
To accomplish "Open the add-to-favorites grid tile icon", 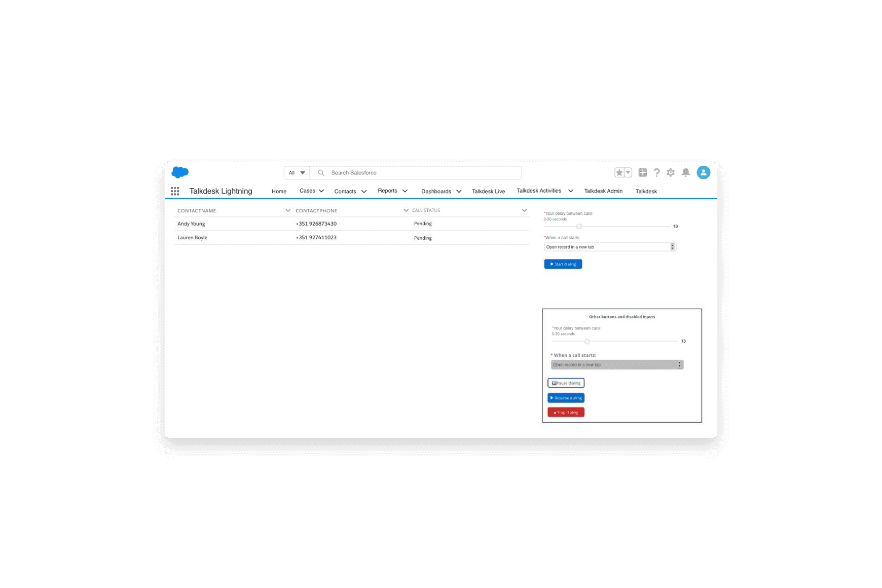I will click(642, 172).
